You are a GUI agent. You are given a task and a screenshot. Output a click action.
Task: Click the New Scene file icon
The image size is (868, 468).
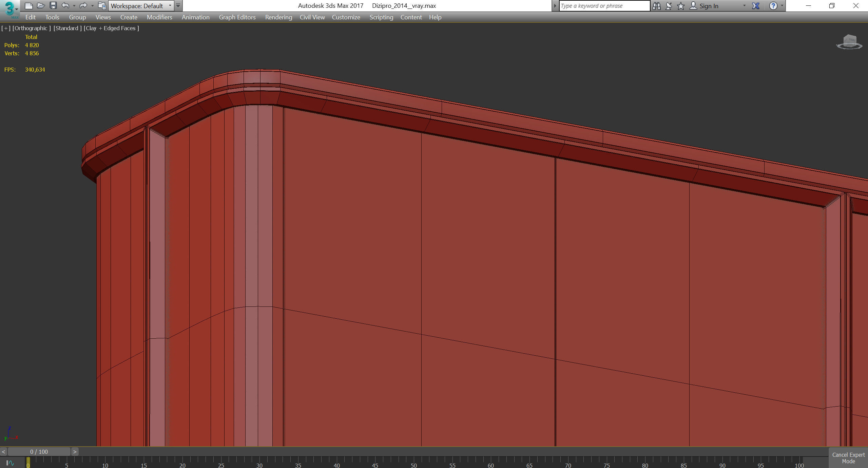(29, 6)
